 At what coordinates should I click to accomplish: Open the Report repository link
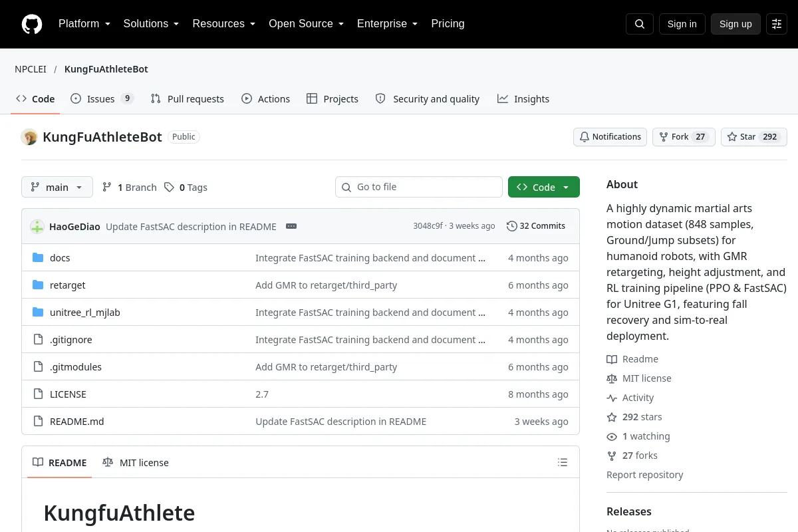(x=645, y=475)
